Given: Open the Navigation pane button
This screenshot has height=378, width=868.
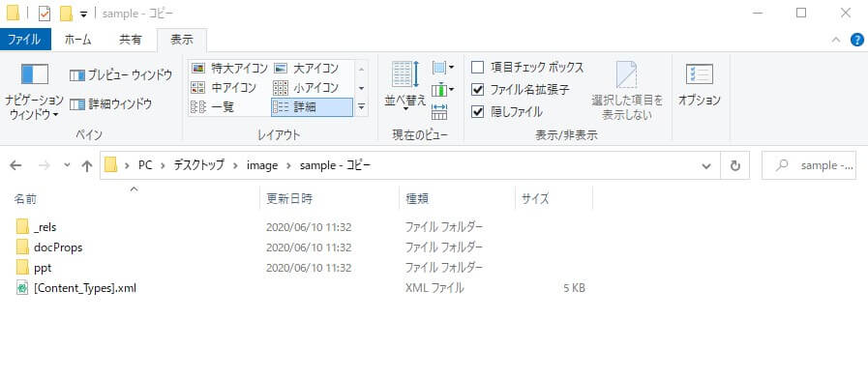Looking at the screenshot, I should 34,91.
